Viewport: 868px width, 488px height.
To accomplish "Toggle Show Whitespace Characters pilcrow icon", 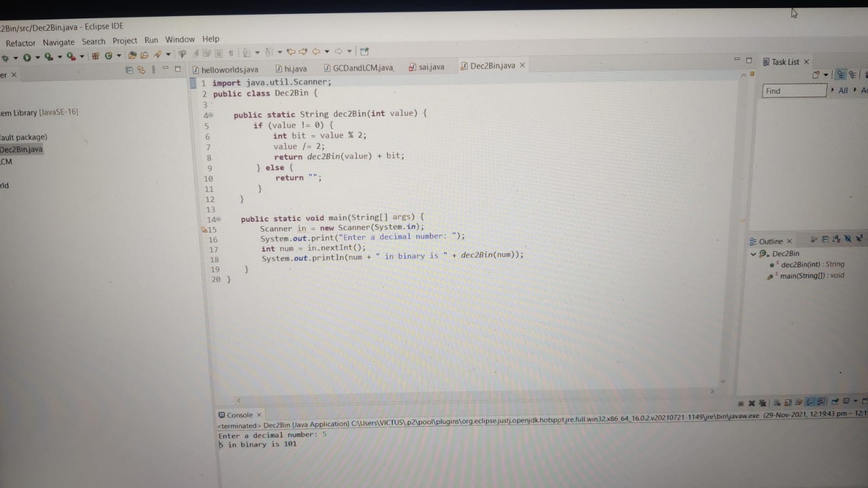I will pyautogui.click(x=231, y=53).
